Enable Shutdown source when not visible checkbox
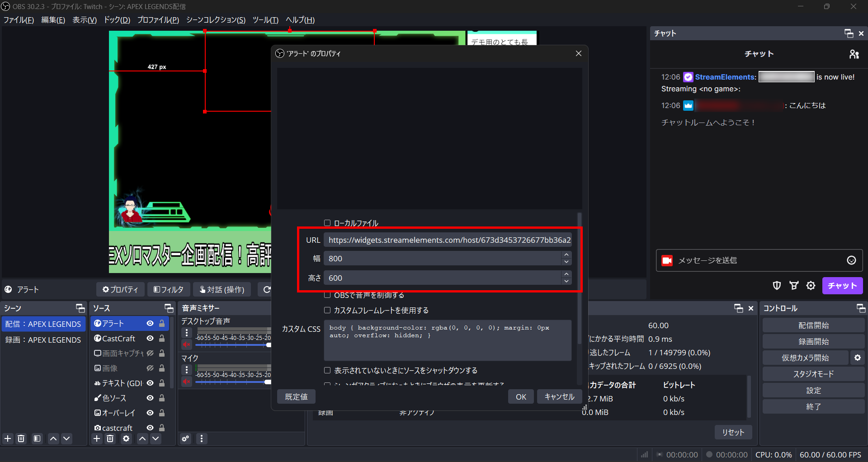 pos(327,370)
